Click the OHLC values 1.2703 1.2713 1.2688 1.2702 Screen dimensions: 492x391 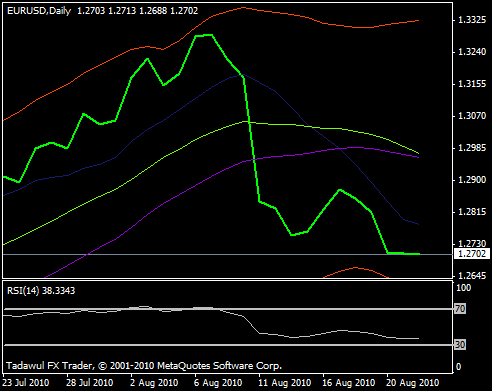[x=138, y=11]
